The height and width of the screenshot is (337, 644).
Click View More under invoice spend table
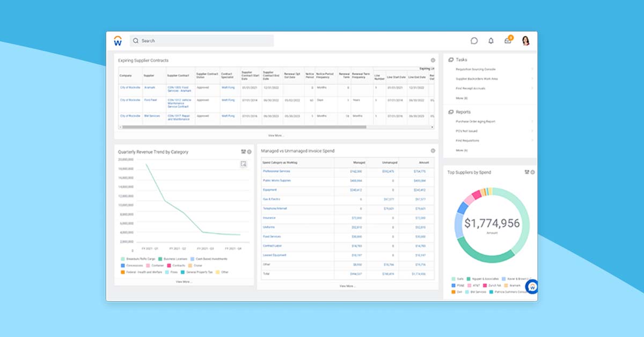[x=347, y=286]
